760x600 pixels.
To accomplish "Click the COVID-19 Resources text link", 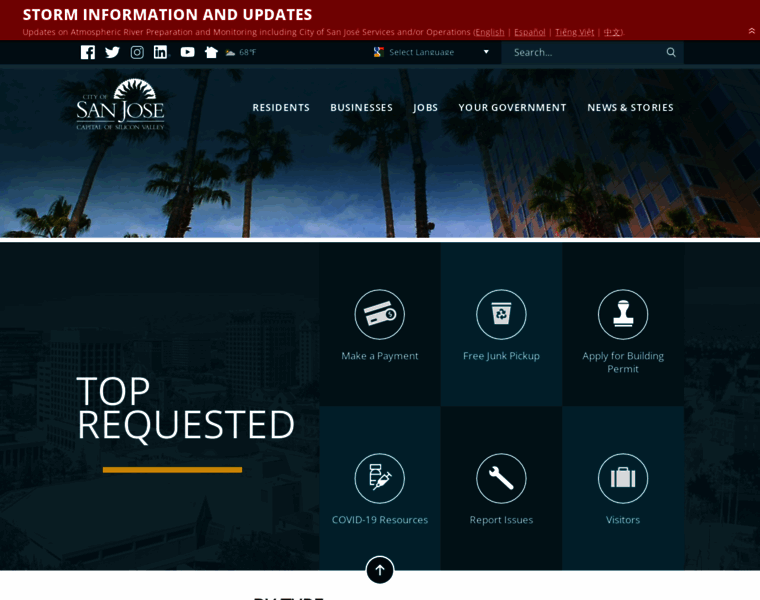I will [380, 520].
